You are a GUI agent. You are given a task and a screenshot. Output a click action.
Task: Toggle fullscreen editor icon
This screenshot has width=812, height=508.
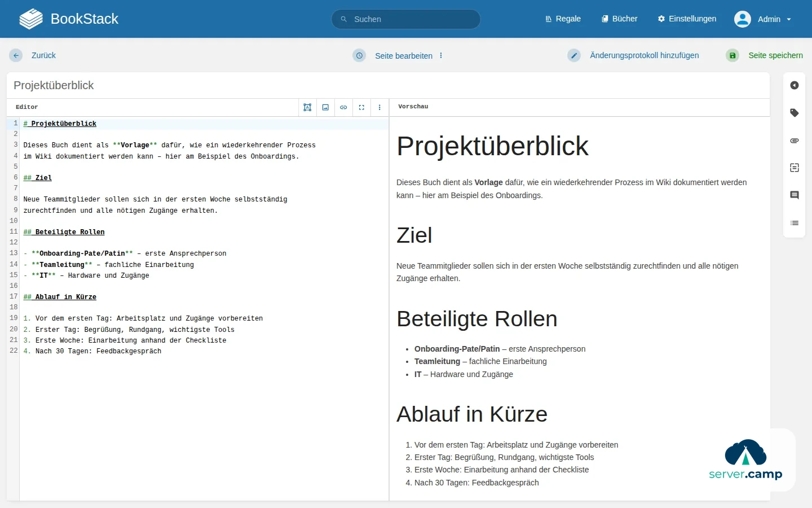(x=361, y=107)
